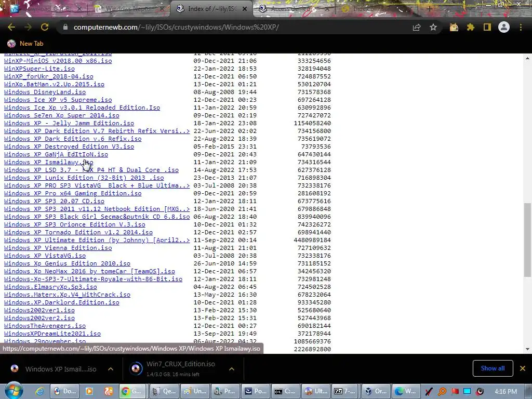Open the Qemu taskbar button
The image size is (532, 399).
click(164, 391)
